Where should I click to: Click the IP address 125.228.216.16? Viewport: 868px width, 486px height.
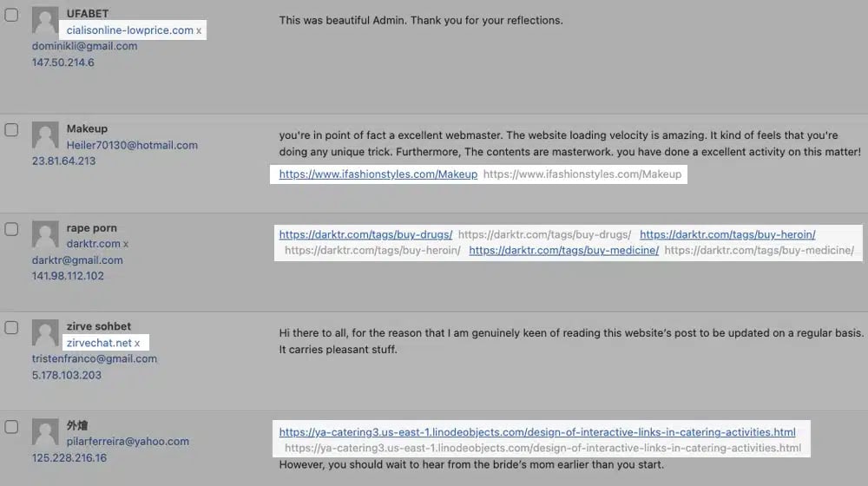69,457
